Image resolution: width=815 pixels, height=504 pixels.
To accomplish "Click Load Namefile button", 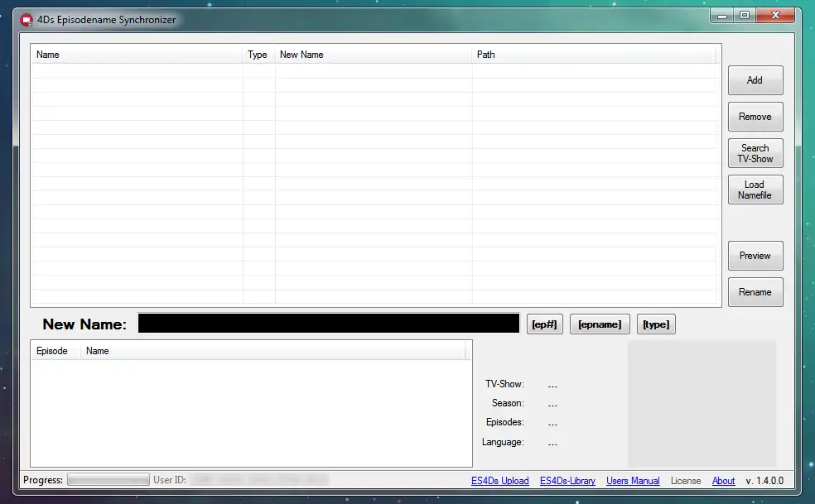I will click(x=755, y=190).
